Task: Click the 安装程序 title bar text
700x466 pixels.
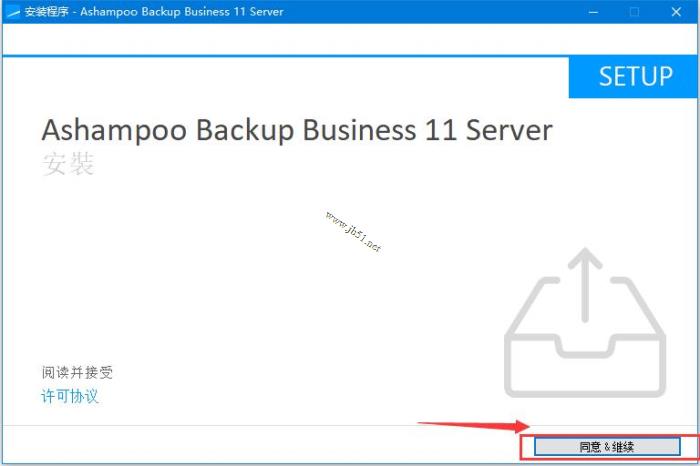Action: click(46, 12)
